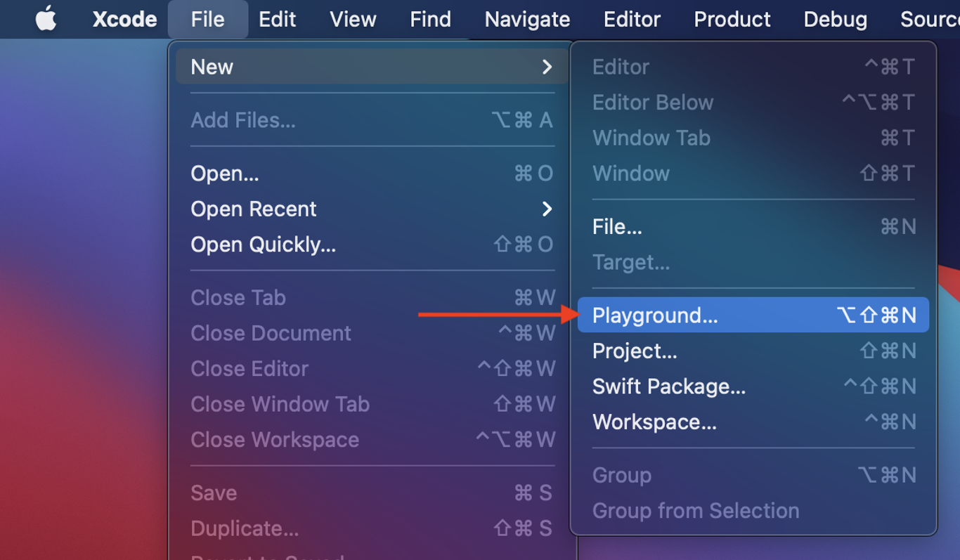
Task: Select Editor in the New submenu
Action: click(x=753, y=67)
